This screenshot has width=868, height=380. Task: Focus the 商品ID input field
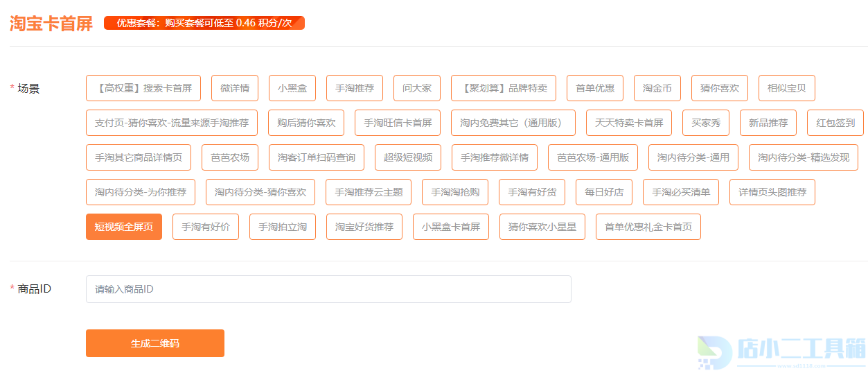328,289
